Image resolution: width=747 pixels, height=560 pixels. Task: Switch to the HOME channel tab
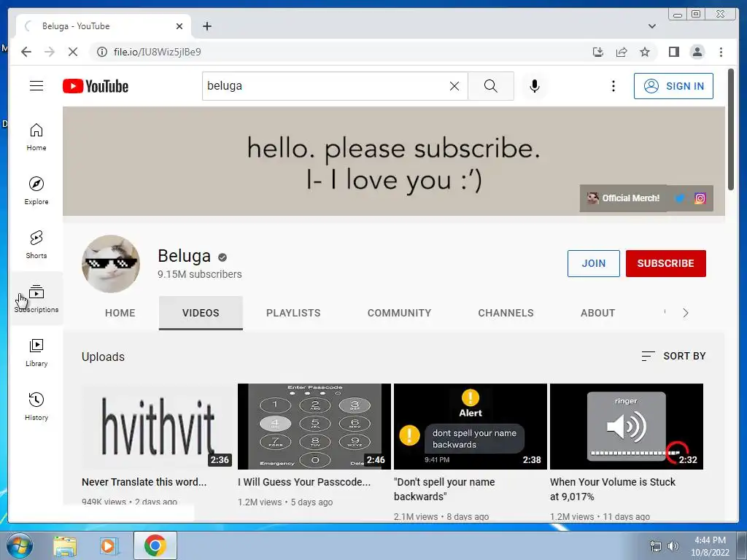120,313
